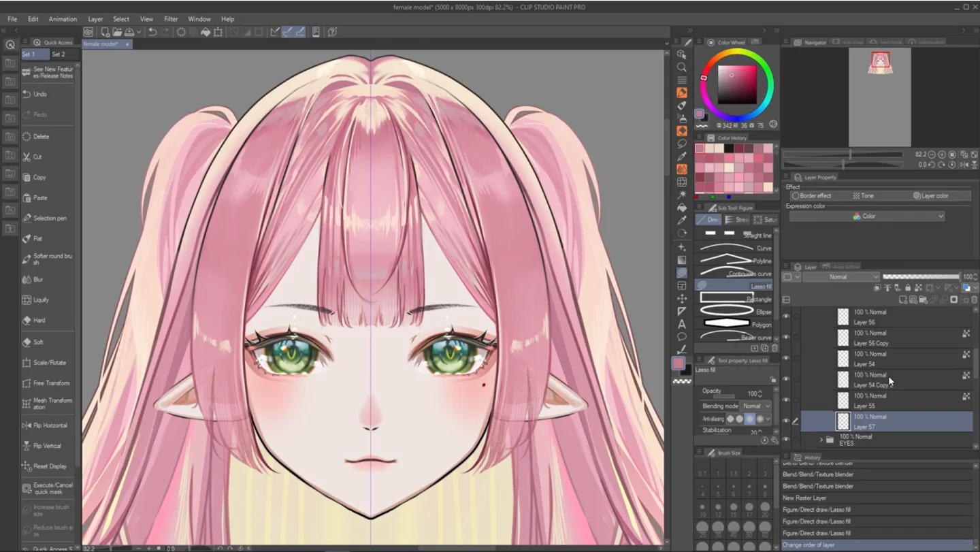Switch to the Stream line sub tool tab
This screenshot has height=552, width=980.
(x=736, y=220)
